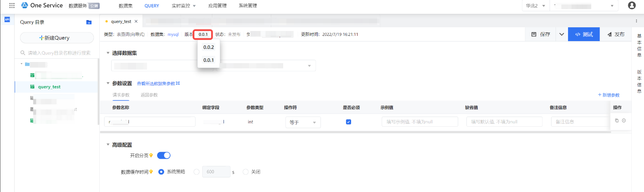Click the new folder icon in Query 目录
The image size is (644, 192).
tap(89, 22)
